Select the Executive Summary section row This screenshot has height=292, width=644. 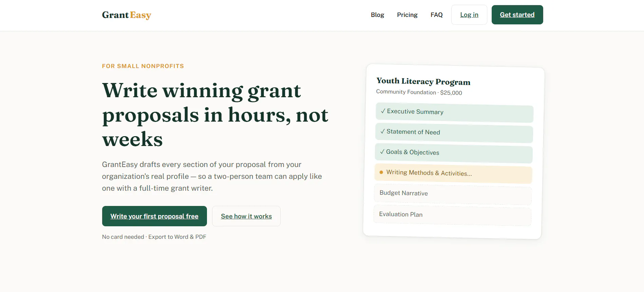tap(454, 113)
